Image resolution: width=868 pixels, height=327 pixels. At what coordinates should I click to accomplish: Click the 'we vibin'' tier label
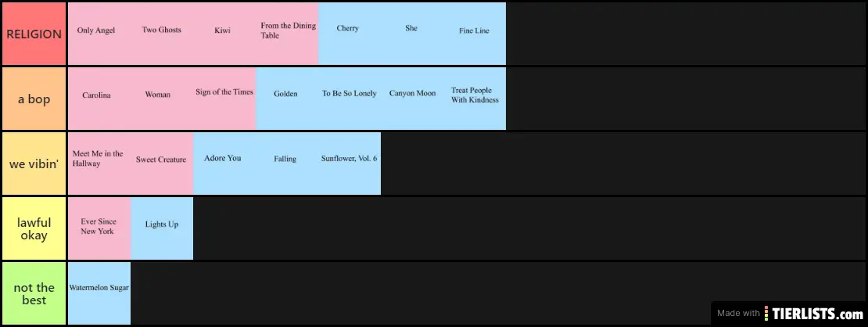tap(34, 163)
